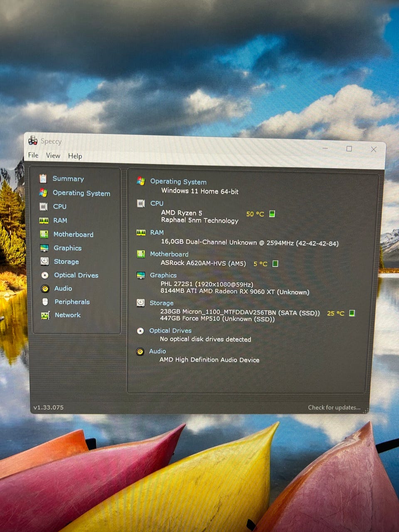399x532 pixels.
Task: Click the Audio heading link in summary
Action: click(158, 351)
